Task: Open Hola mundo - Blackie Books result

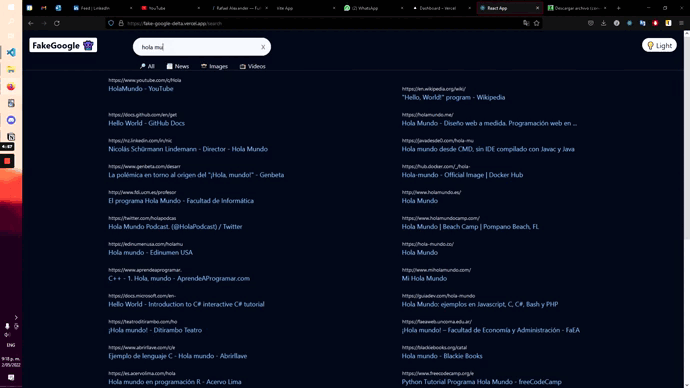Action: point(442,356)
